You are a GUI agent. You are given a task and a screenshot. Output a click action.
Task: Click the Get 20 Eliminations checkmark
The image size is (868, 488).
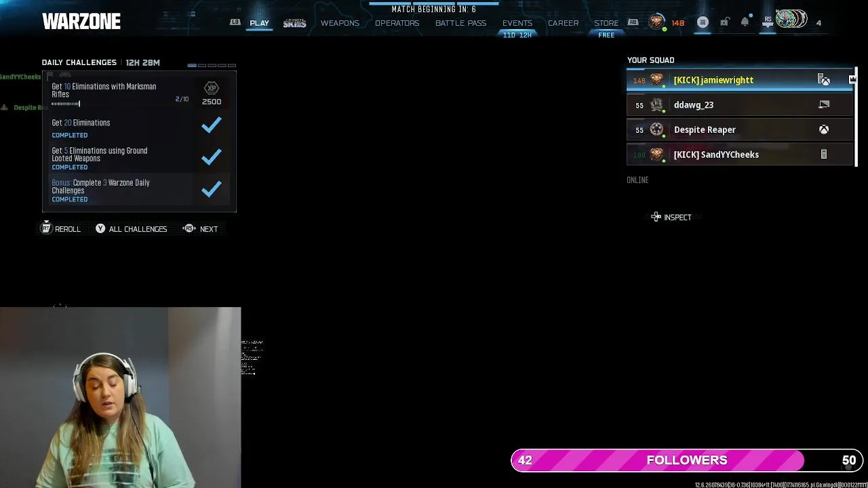(212, 125)
